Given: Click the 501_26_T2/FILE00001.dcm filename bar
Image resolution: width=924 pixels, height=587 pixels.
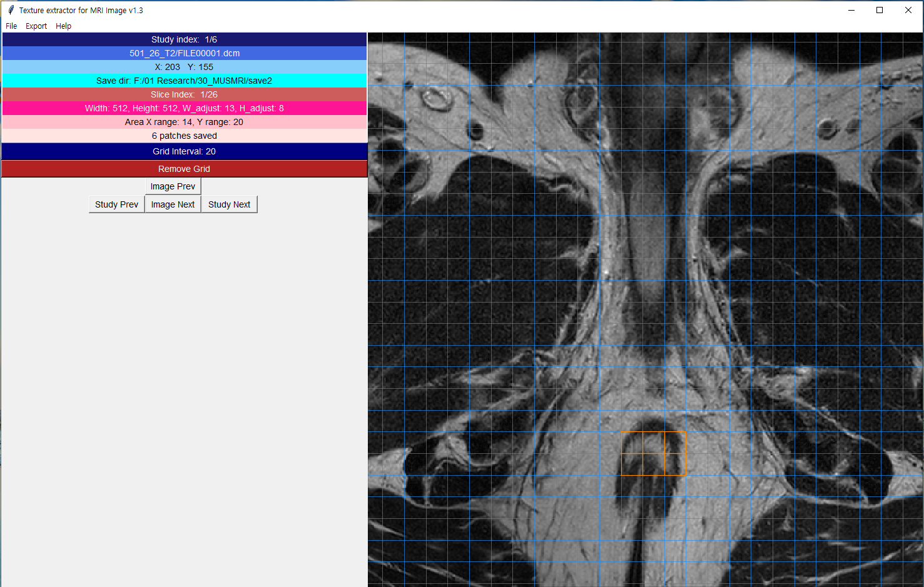Looking at the screenshot, I should [184, 53].
